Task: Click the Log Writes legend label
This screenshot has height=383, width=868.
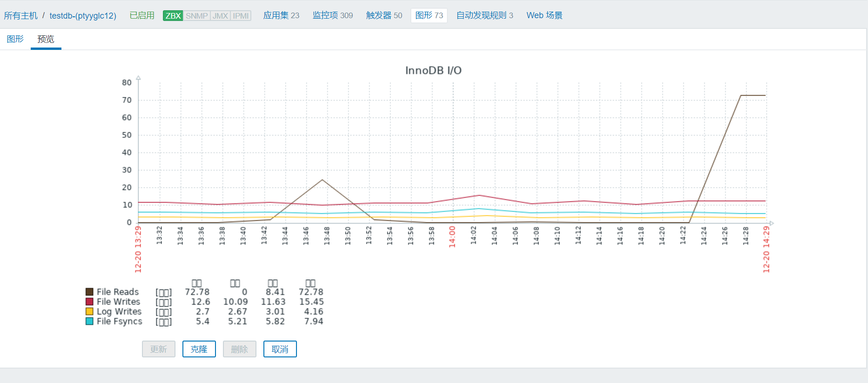Action: 119,311
